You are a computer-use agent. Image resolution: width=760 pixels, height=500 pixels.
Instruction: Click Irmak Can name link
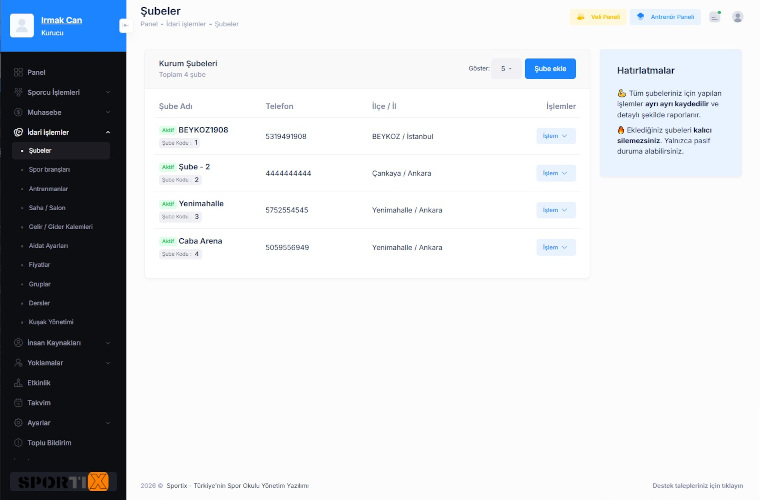62,20
